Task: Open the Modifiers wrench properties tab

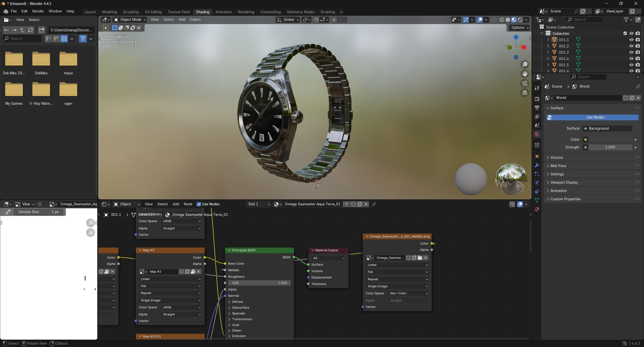Action: coord(537,165)
